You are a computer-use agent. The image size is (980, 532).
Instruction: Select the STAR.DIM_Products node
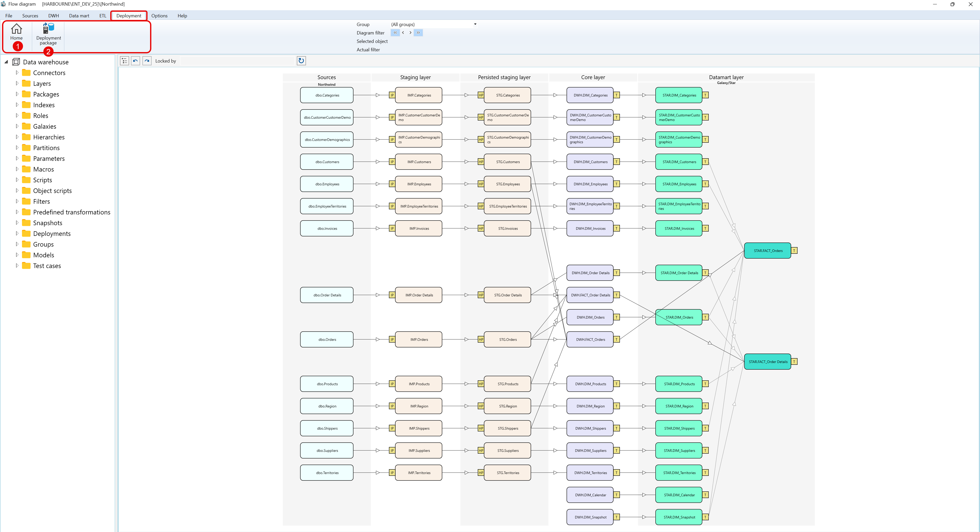click(679, 384)
